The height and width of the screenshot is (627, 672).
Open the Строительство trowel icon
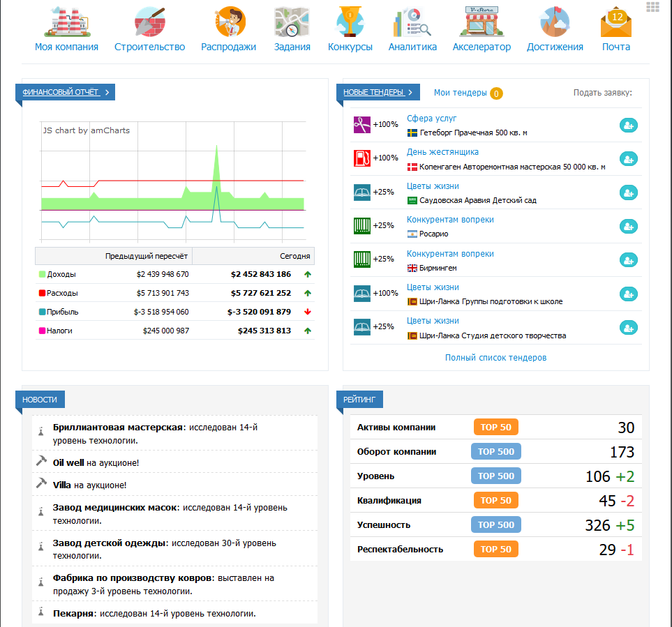149,22
